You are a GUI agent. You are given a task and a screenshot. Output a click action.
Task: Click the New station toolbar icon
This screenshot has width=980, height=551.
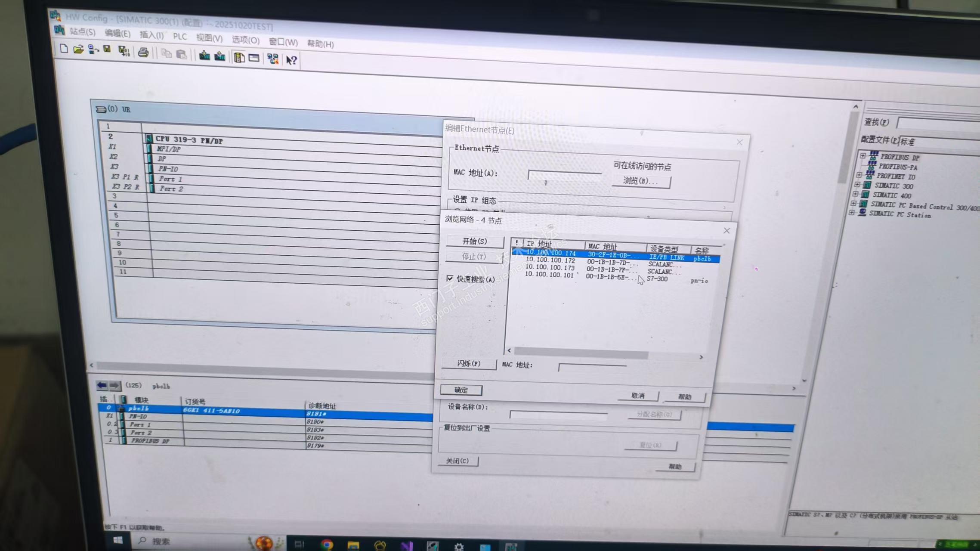[64, 49]
